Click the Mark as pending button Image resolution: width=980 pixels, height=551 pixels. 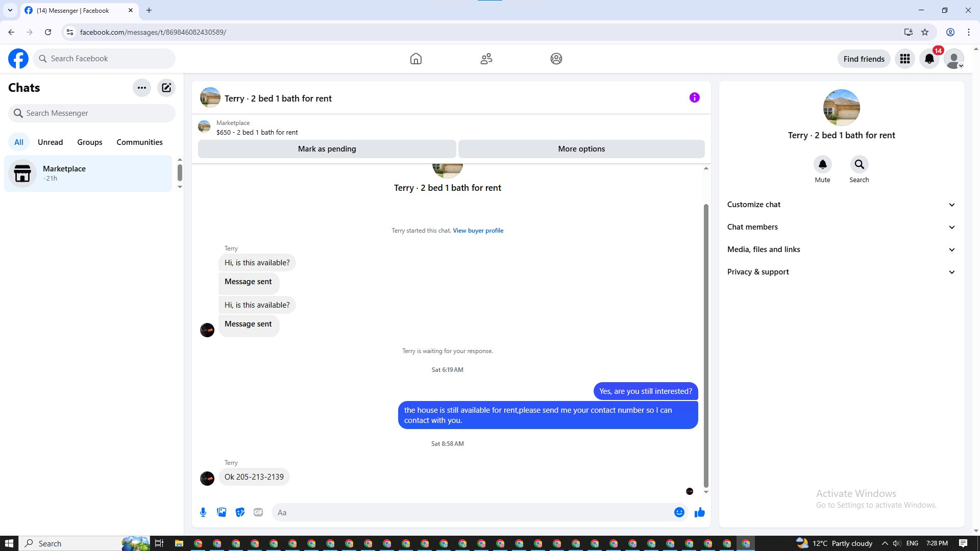[x=327, y=149]
